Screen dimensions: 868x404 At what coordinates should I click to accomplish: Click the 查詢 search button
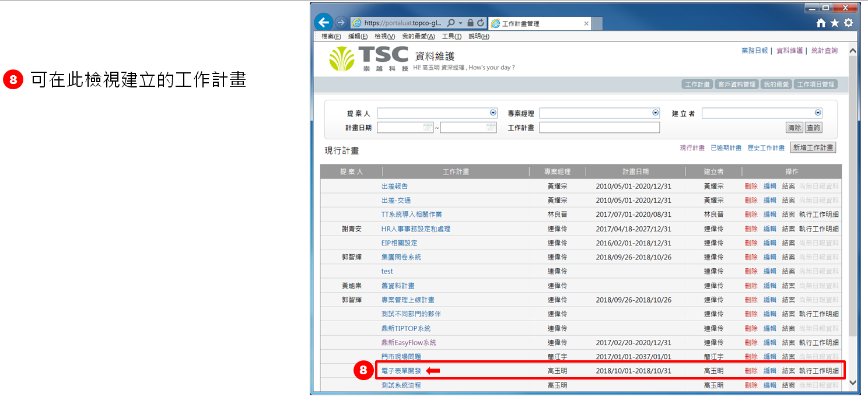pos(813,128)
